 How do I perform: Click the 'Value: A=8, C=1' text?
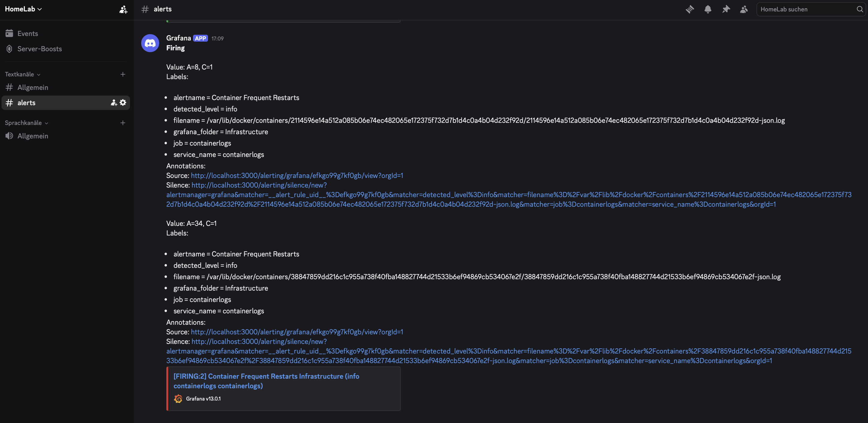[x=189, y=67]
